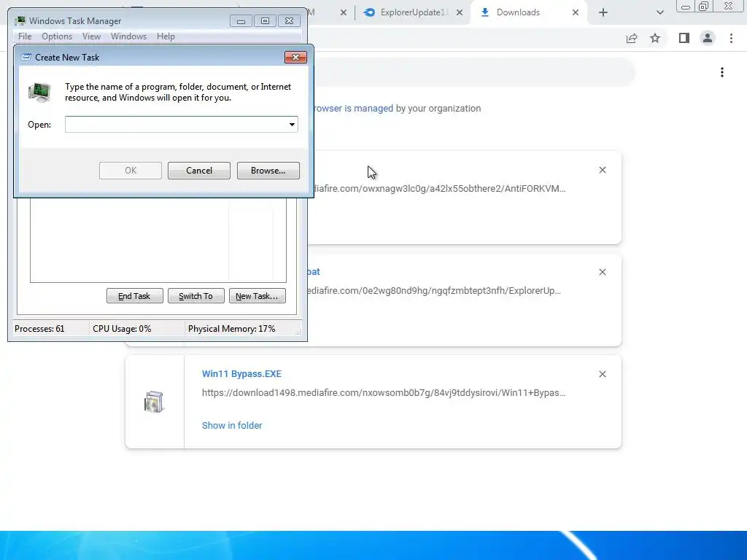The height and width of the screenshot is (560, 747).
Task: Close the Chrome browser window
Action: tap(729, 6)
